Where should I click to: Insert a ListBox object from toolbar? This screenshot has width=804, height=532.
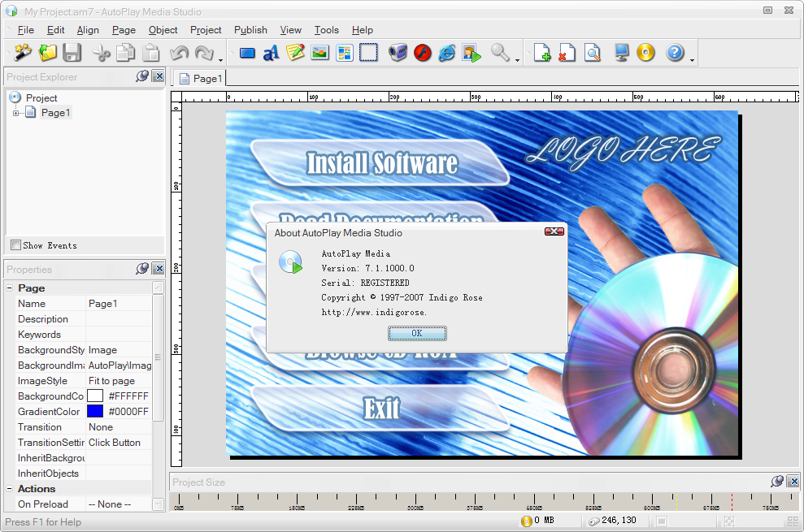[345, 52]
